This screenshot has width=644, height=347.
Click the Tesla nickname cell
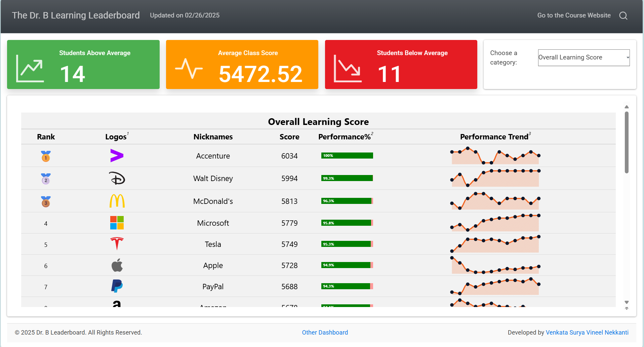click(213, 244)
